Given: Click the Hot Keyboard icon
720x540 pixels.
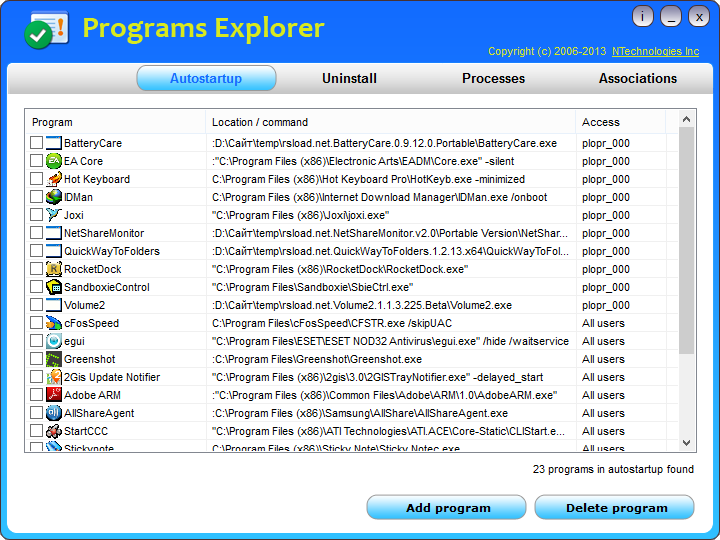Looking at the screenshot, I should (x=54, y=179).
